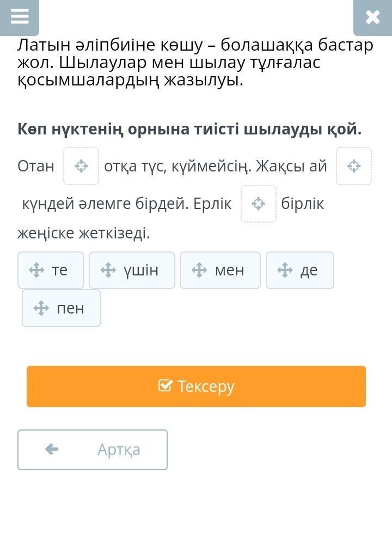392x559 pixels.
Task: Click the move handle icon on 'үшін'
Action: point(108,270)
